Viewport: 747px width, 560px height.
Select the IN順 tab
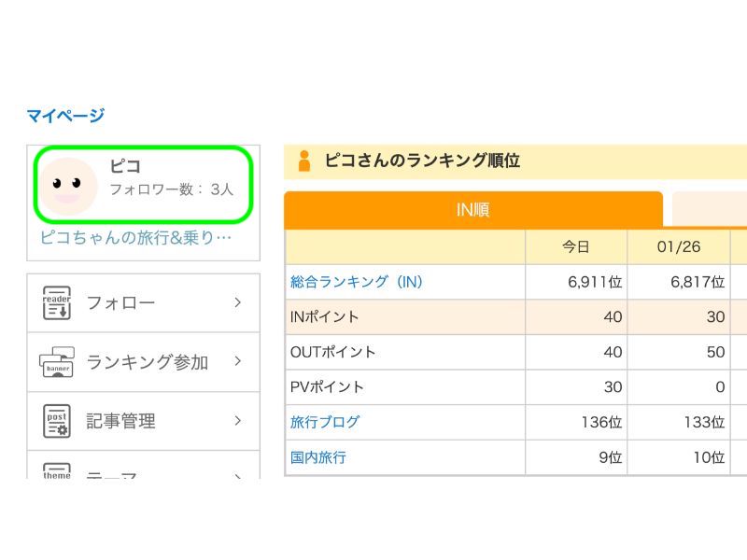coord(472,210)
